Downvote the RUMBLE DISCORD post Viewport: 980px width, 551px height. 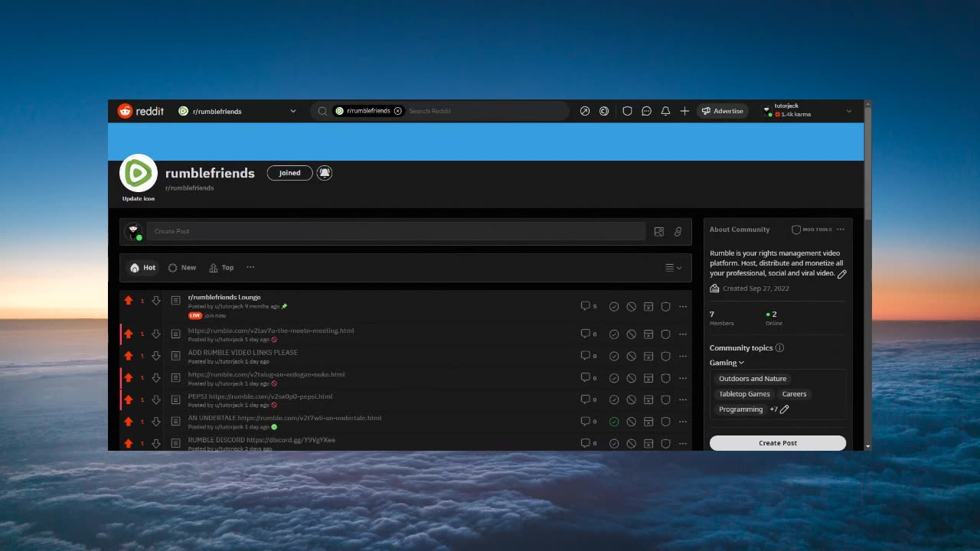(156, 443)
